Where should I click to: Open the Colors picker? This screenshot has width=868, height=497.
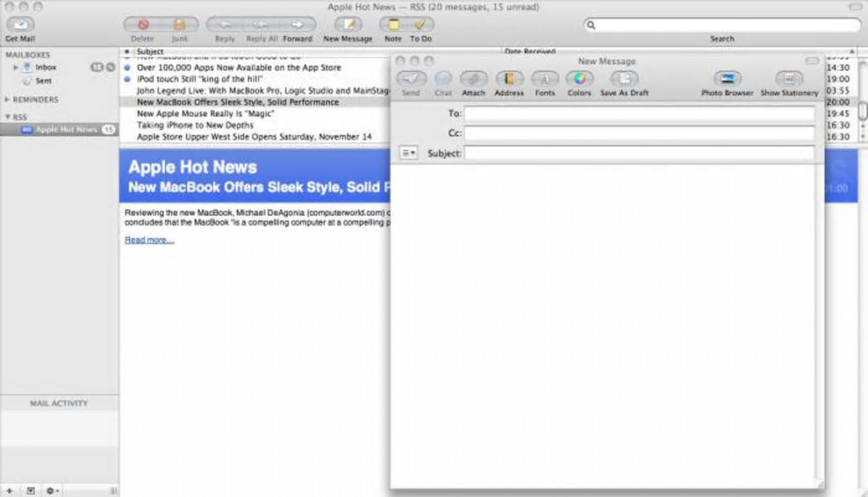579,78
